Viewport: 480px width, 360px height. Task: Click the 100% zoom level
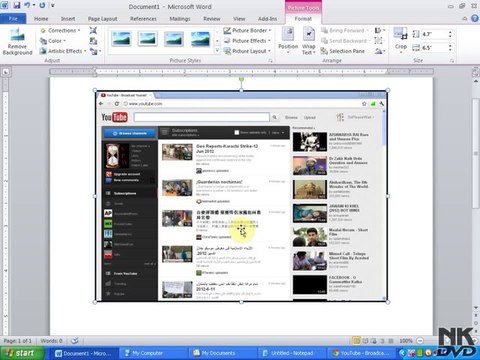tap(406, 341)
